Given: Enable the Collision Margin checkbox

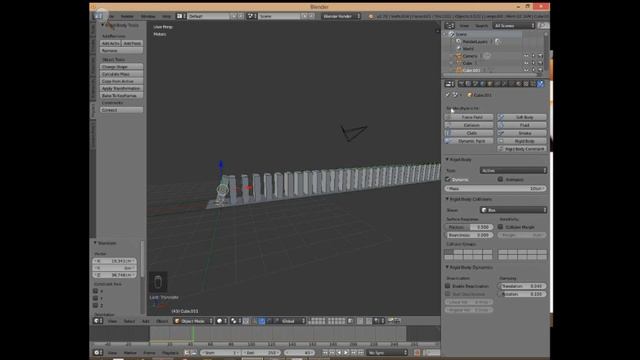Looking at the screenshot, I should (x=500, y=227).
